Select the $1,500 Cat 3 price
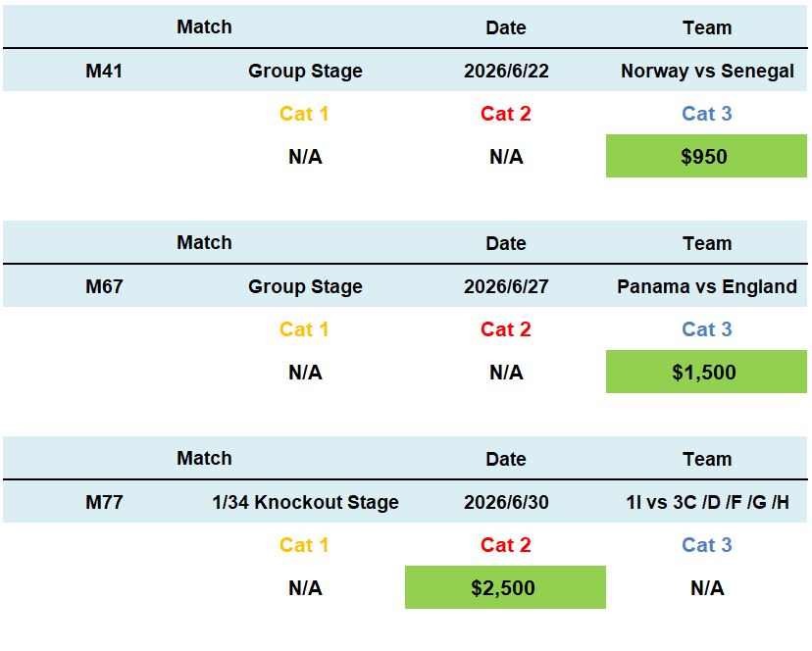Screen dimensions: 812x651 [705, 373]
